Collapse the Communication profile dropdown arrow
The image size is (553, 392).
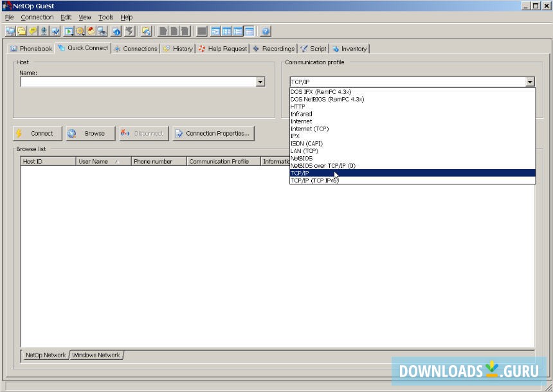[530, 82]
